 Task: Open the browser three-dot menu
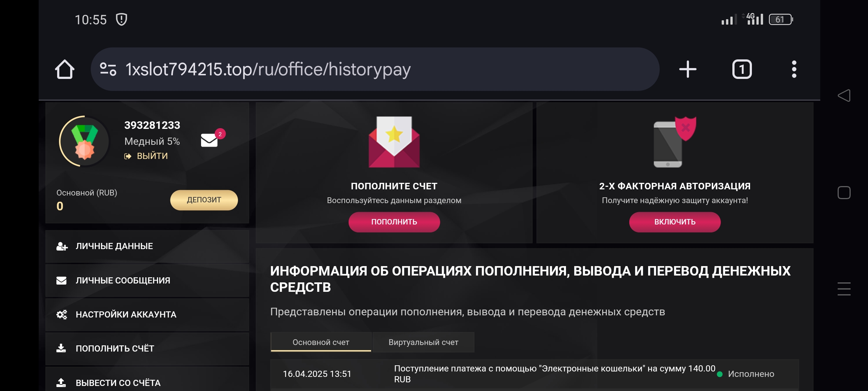point(794,69)
